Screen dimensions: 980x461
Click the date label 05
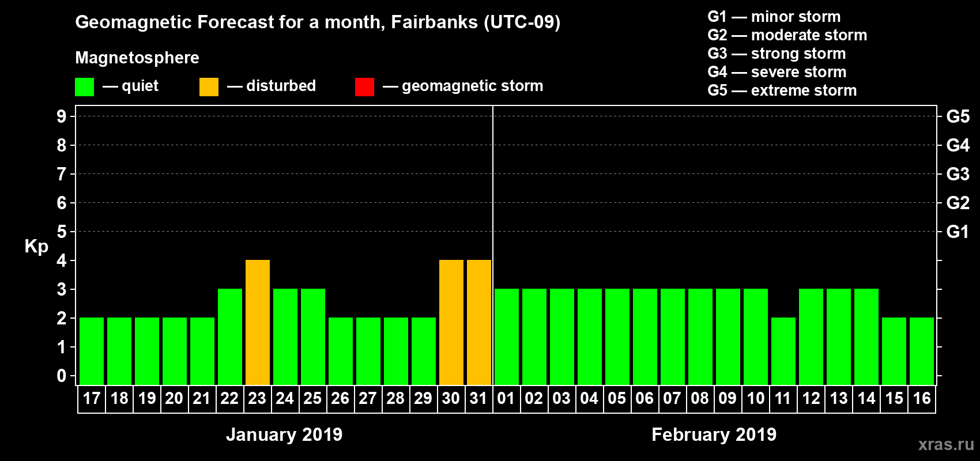(617, 398)
